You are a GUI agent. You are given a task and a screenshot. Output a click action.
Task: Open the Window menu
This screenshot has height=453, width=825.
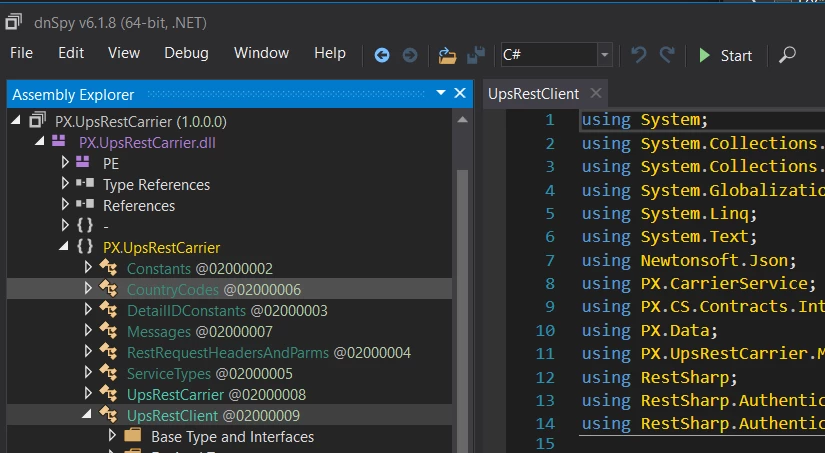261,53
